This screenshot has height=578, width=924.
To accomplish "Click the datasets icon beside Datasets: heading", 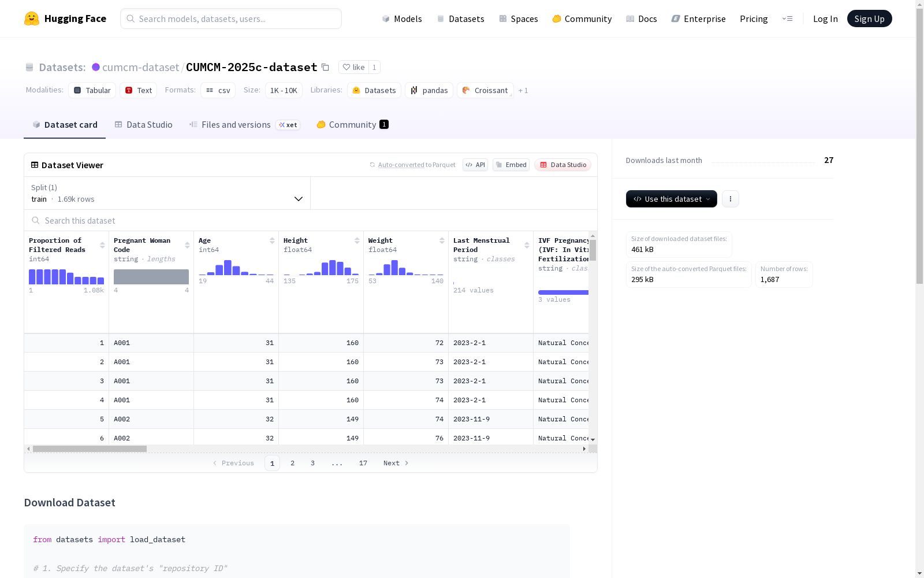I will coord(29,67).
